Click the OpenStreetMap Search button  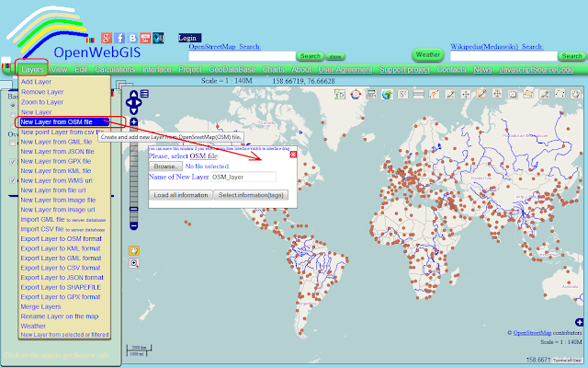coord(311,56)
